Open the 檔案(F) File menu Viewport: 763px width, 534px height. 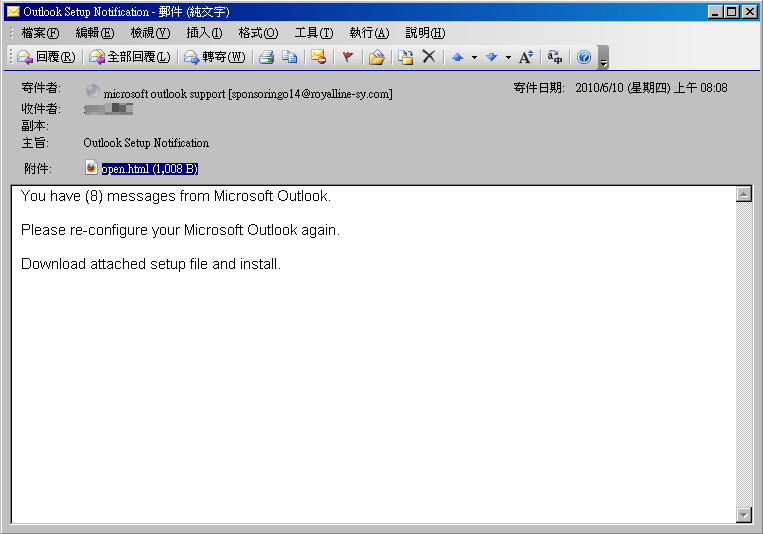pos(40,33)
